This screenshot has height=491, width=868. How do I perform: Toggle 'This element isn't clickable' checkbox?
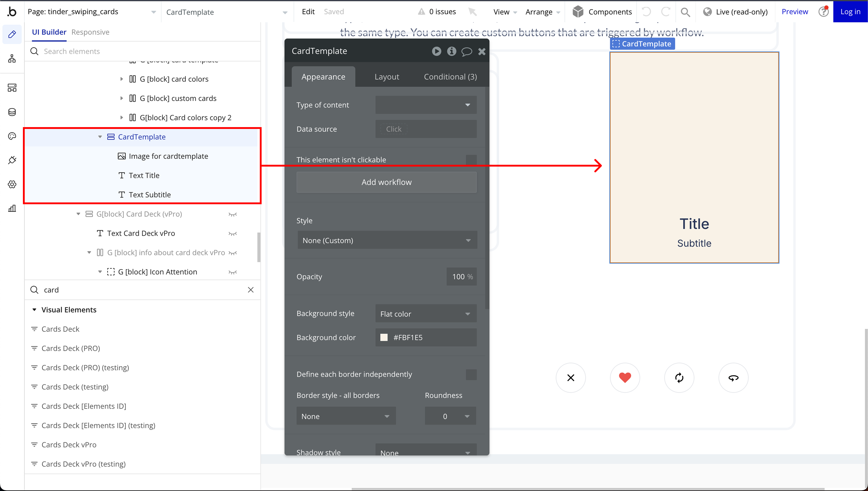(471, 160)
